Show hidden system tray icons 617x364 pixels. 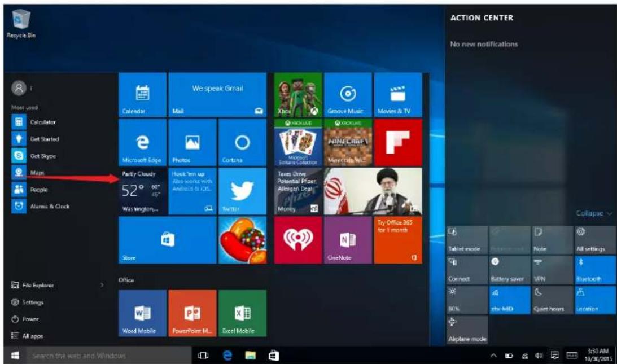[x=494, y=356]
